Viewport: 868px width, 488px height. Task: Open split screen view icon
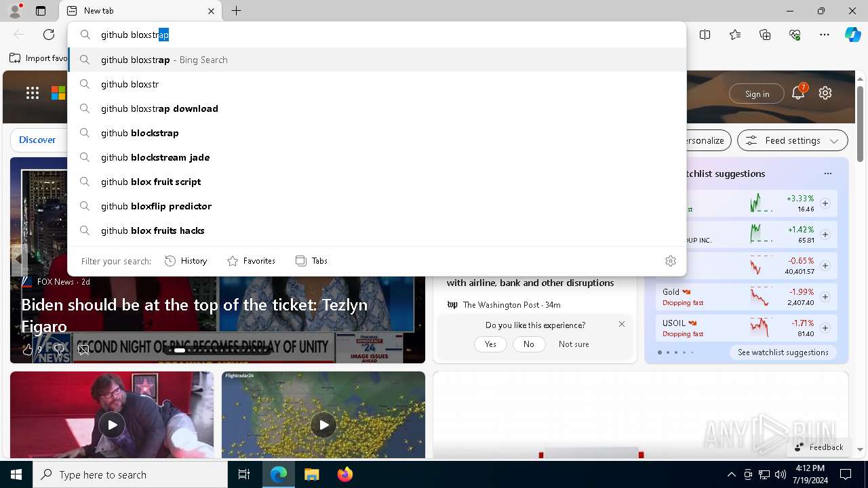[x=705, y=35]
